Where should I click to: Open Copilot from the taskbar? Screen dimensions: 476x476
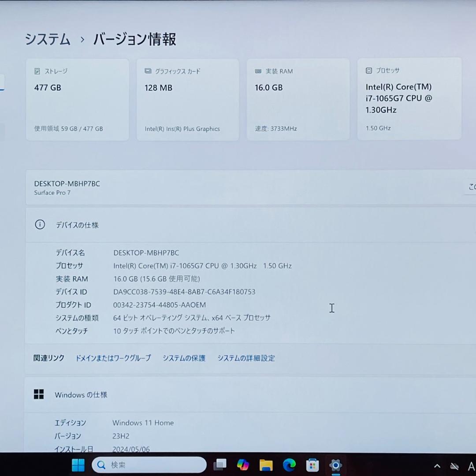[x=244, y=465]
